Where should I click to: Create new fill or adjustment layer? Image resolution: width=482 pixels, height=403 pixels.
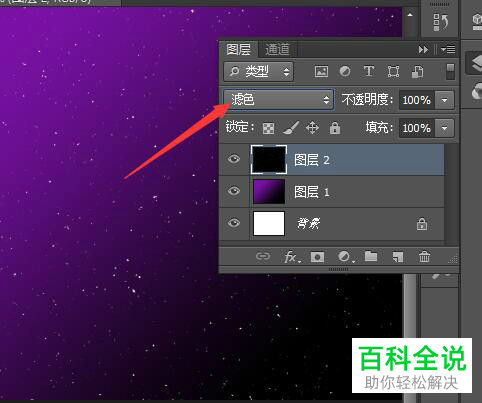pyautogui.click(x=345, y=257)
